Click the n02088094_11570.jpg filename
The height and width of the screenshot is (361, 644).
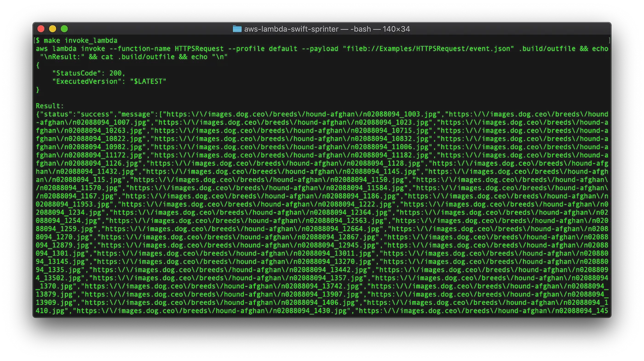click(x=79, y=188)
